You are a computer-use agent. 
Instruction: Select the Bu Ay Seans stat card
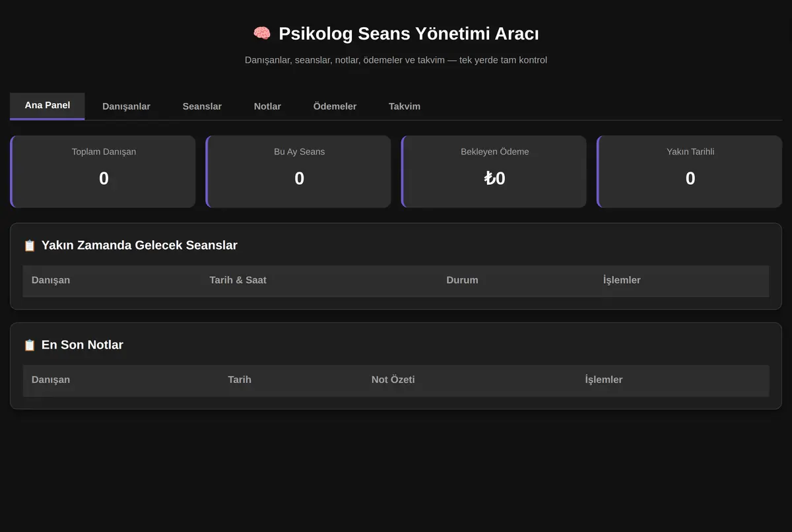(298, 172)
